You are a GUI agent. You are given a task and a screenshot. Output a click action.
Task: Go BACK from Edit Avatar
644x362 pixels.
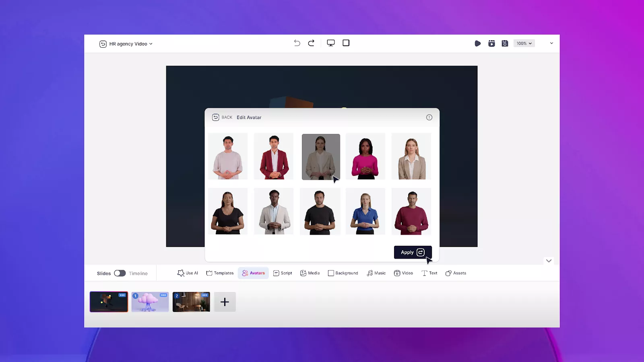coord(222,117)
